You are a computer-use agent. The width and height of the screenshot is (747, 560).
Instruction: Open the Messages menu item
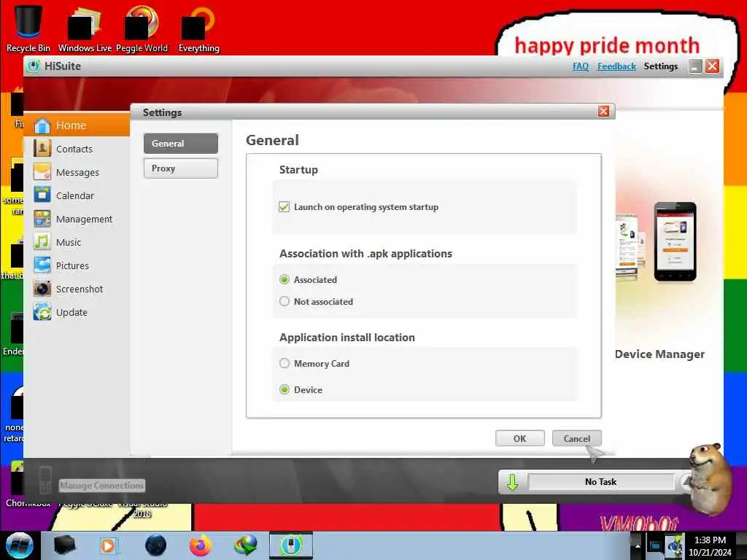[77, 172]
